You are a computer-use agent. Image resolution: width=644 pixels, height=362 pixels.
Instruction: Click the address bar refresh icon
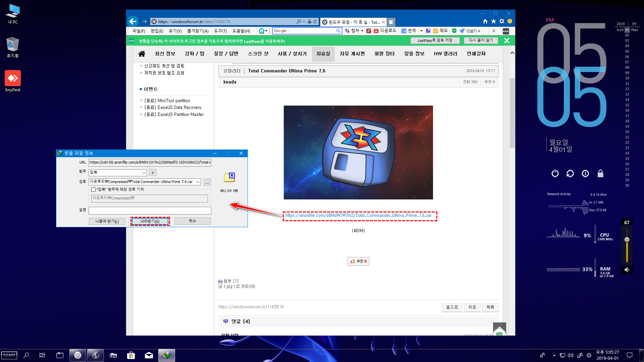pos(315,21)
